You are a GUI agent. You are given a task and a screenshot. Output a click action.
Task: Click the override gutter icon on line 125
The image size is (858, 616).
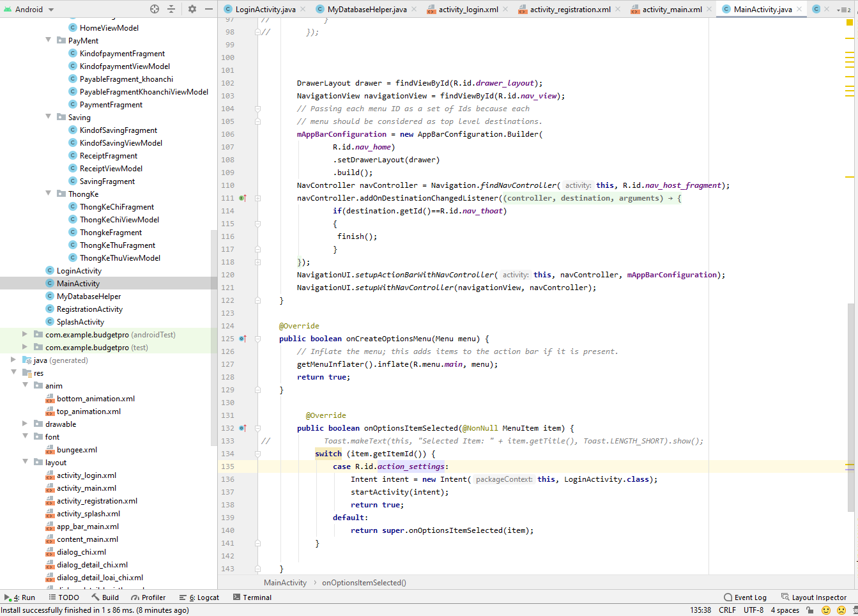[x=243, y=339]
